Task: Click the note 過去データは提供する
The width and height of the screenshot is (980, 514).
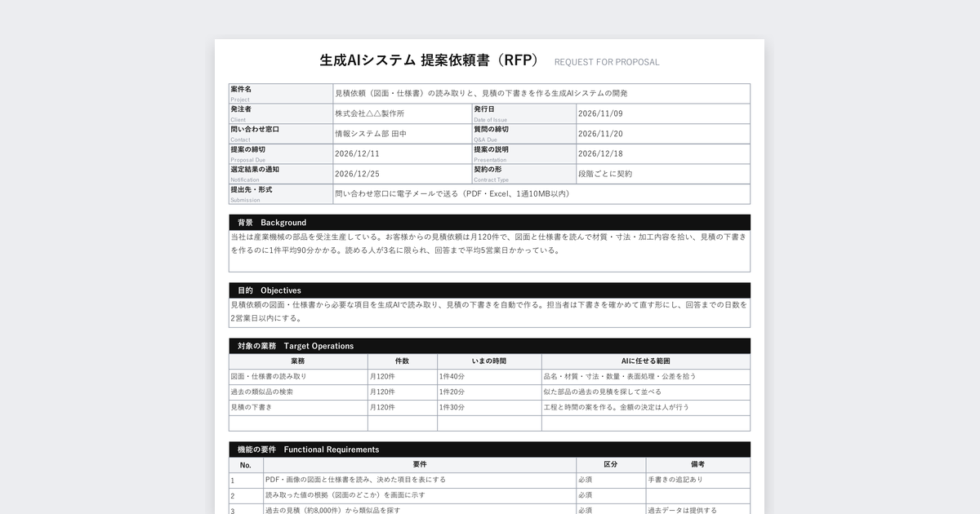Action: click(682, 510)
